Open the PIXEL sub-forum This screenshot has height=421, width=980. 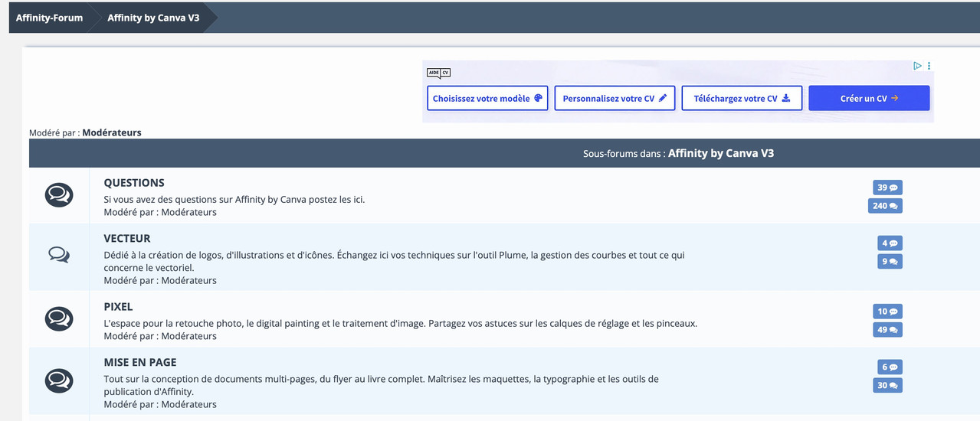point(119,307)
